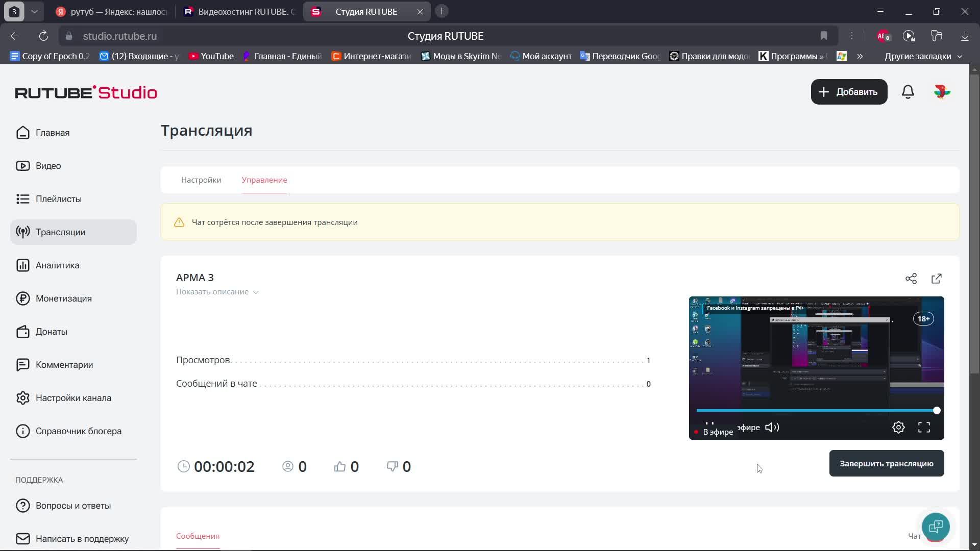This screenshot has height=551, width=980.
Task: Open the tab list dropdown arrow
Action: pyautogui.click(x=34, y=12)
